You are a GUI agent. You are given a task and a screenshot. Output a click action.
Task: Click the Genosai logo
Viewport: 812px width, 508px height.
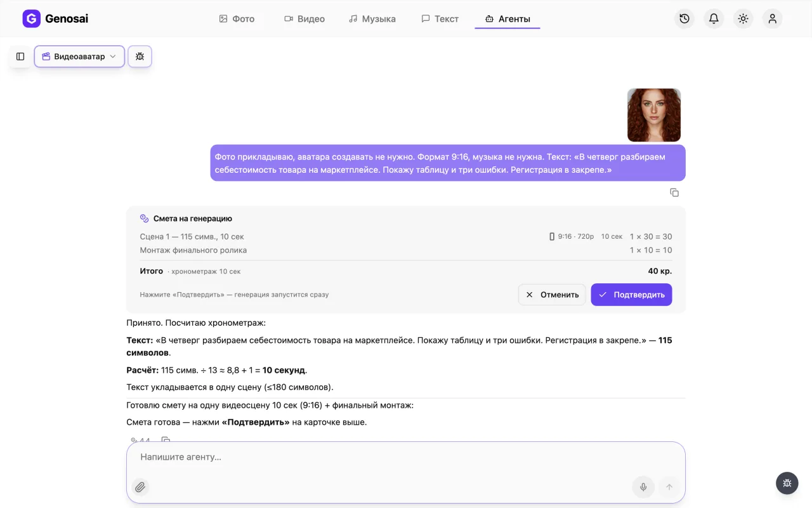(55, 19)
